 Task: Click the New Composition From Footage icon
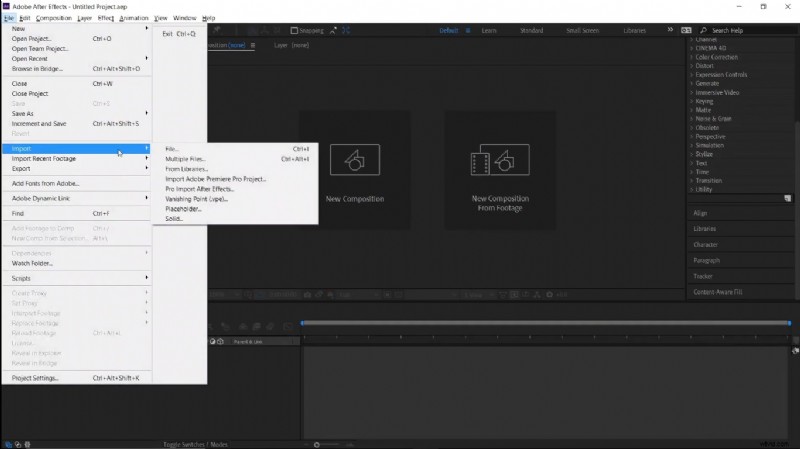pyautogui.click(x=500, y=160)
